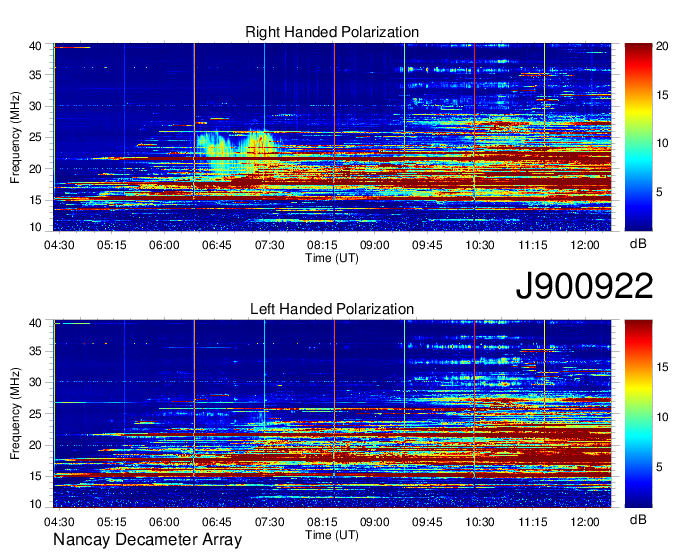680x552 pixels.
Task: Click the "Left Handed Polarization" plot title
Action: click(332, 309)
